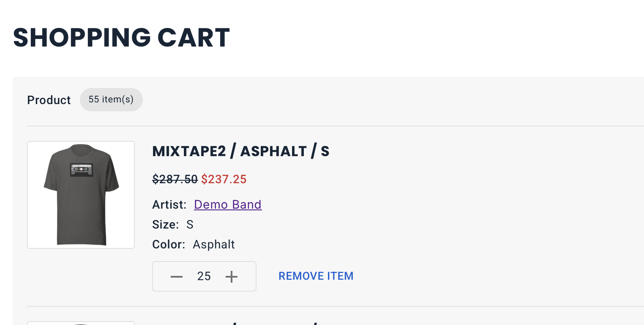Click the cassette tape graphic on the shirt

click(x=81, y=170)
